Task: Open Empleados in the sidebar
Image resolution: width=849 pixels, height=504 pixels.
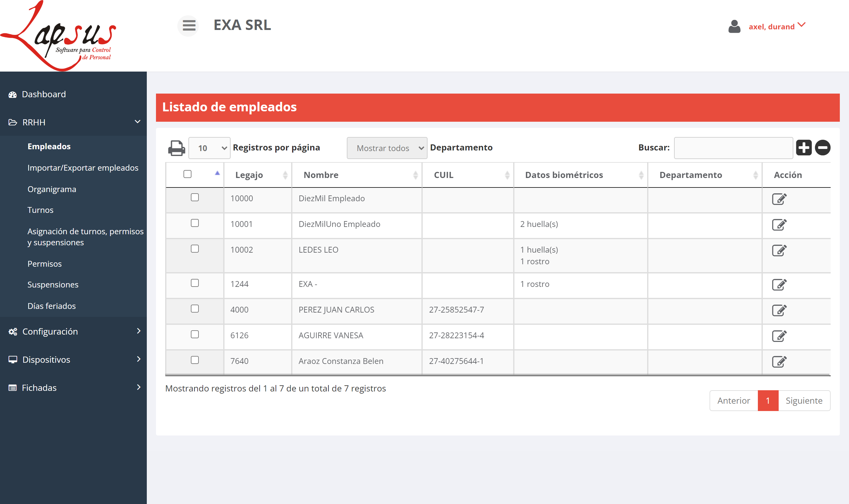Action: [49, 146]
